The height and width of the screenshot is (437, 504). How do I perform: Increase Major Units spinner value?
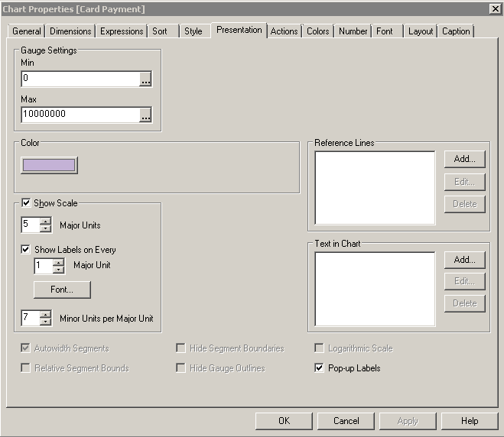point(45,222)
